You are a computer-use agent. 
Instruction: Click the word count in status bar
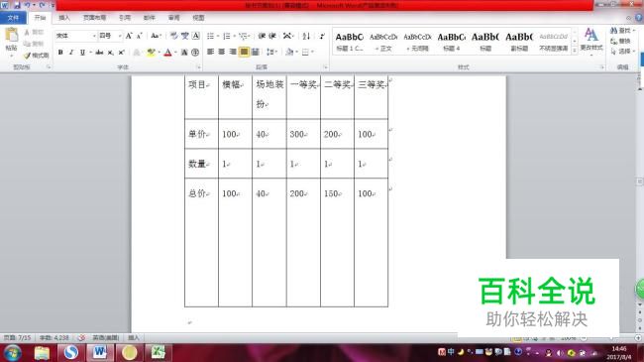(54, 338)
